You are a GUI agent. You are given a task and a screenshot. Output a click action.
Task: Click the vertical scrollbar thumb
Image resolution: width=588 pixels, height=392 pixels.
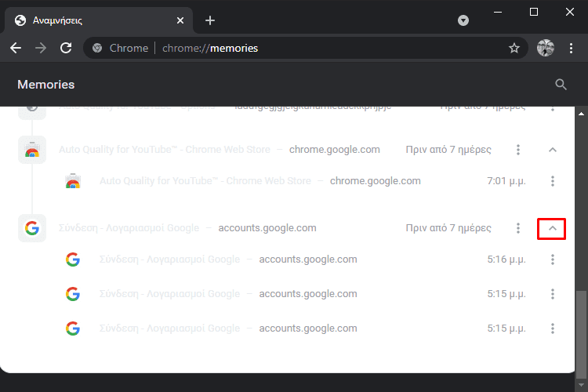(x=581, y=334)
